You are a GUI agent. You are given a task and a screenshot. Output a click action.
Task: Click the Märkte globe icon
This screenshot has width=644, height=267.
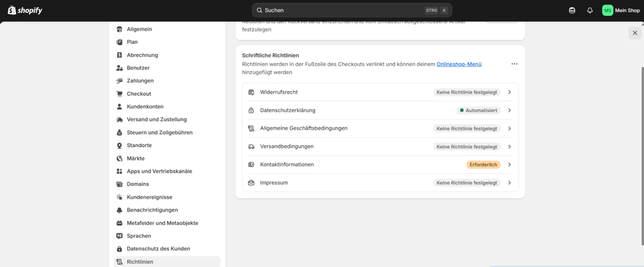119,159
